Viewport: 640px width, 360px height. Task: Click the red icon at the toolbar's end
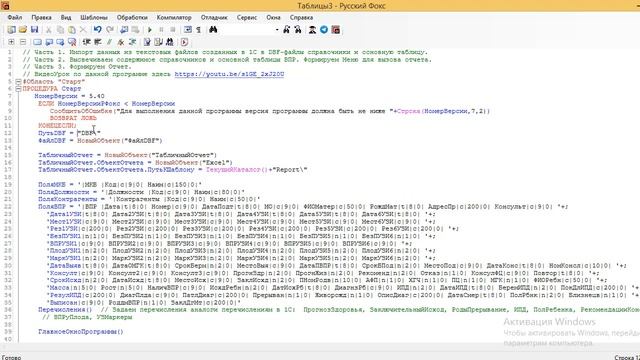pos(336,29)
